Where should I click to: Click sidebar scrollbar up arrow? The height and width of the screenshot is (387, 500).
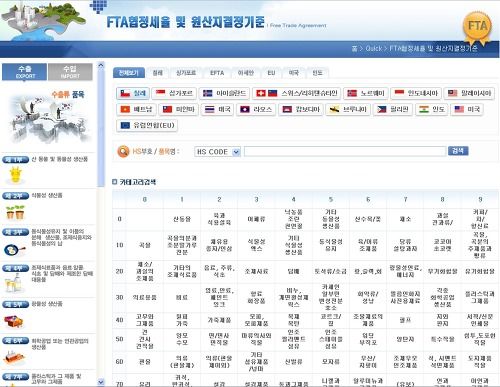(101, 66)
